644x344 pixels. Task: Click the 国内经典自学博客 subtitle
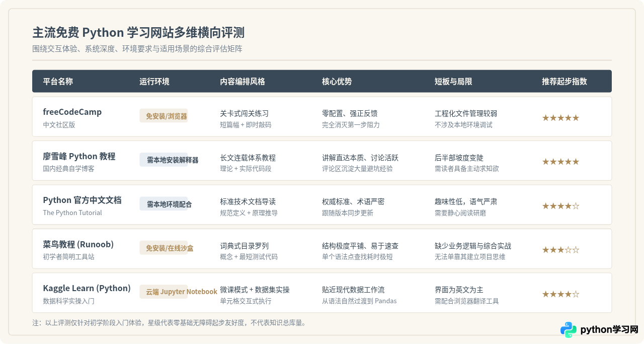(x=69, y=169)
